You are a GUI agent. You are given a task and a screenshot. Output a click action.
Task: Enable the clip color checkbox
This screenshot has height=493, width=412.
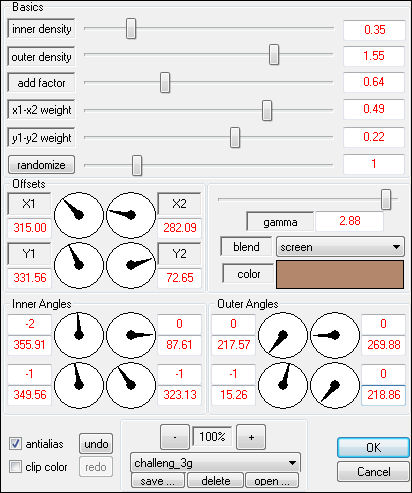click(x=15, y=466)
